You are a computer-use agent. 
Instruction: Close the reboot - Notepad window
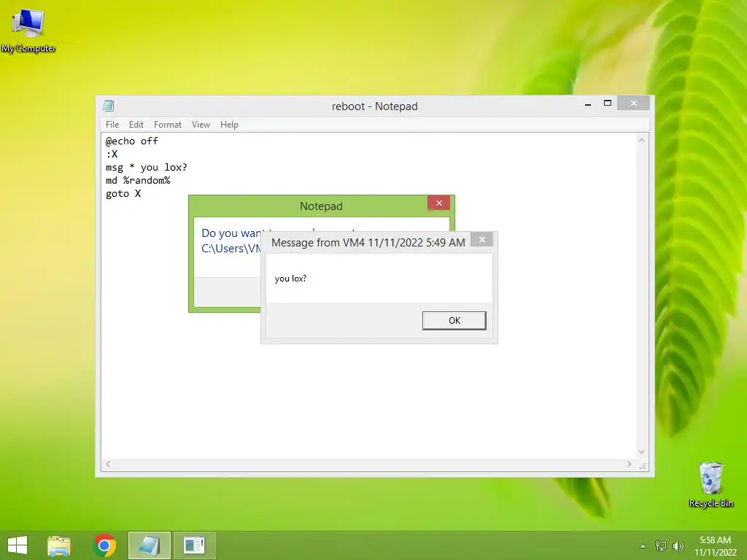point(633,103)
